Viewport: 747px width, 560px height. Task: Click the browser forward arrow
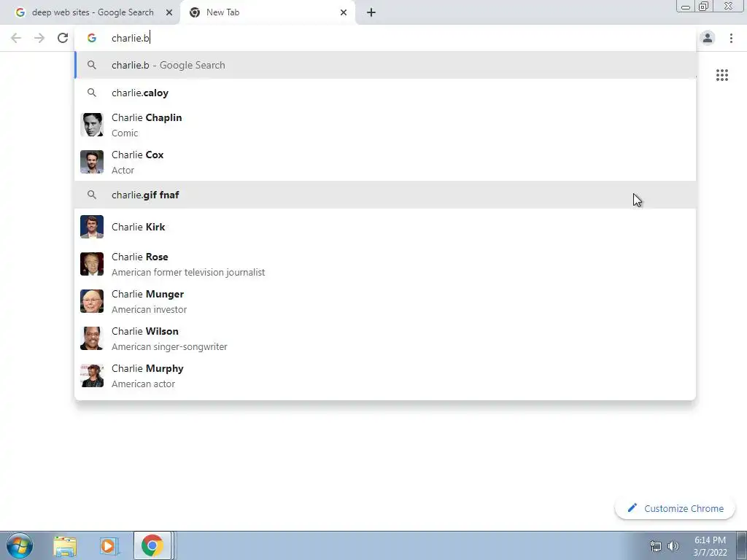click(x=39, y=38)
